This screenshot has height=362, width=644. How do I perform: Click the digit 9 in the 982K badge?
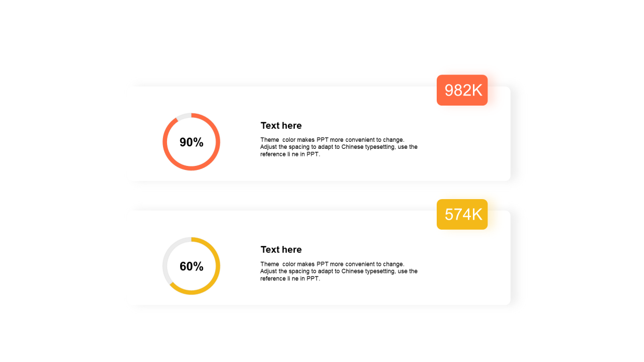tap(450, 90)
